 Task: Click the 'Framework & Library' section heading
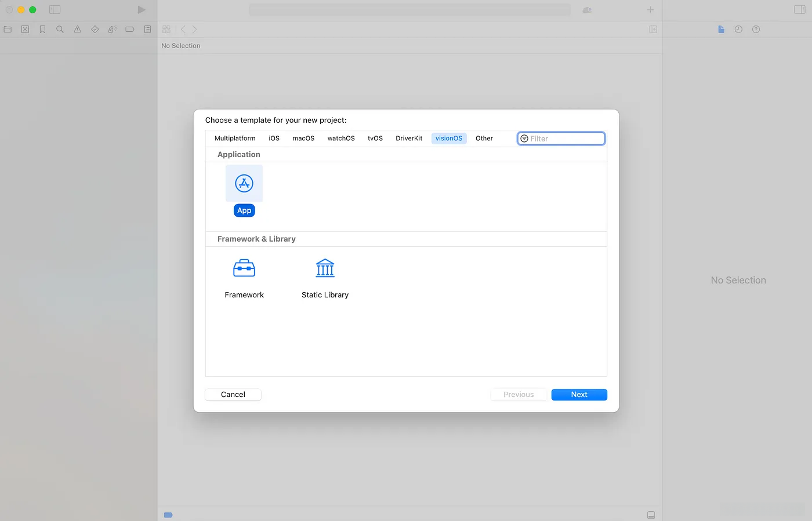click(x=256, y=239)
